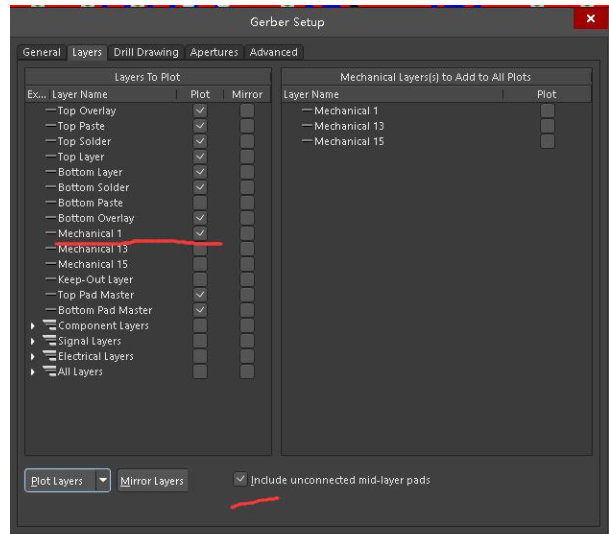
Task: Click the Component Layers stack icon
Action: [49, 325]
